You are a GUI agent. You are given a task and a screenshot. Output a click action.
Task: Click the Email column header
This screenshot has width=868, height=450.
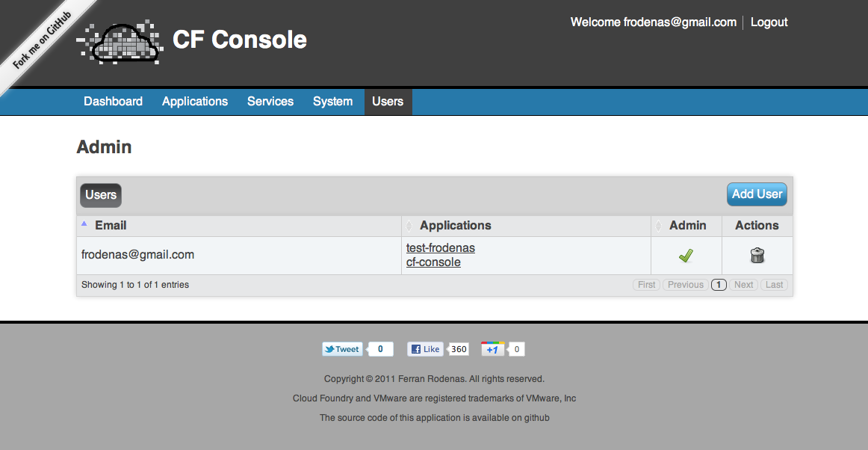238,226
